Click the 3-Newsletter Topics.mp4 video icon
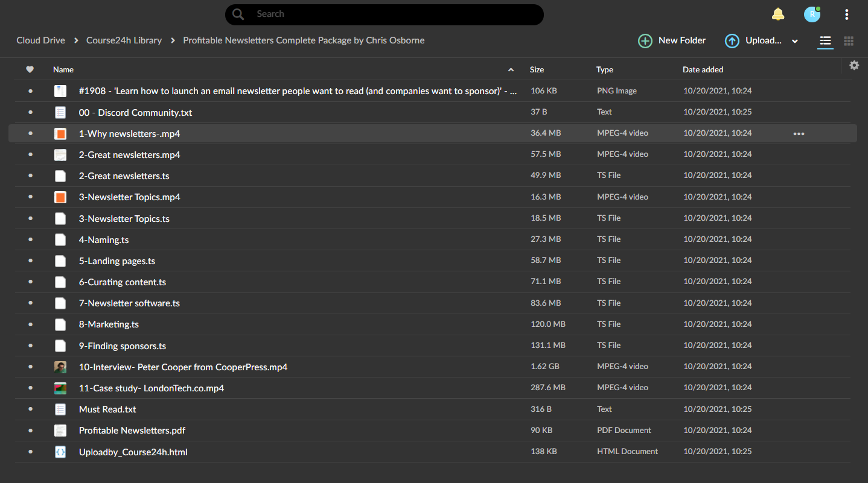The height and width of the screenshot is (483, 868). (60, 197)
